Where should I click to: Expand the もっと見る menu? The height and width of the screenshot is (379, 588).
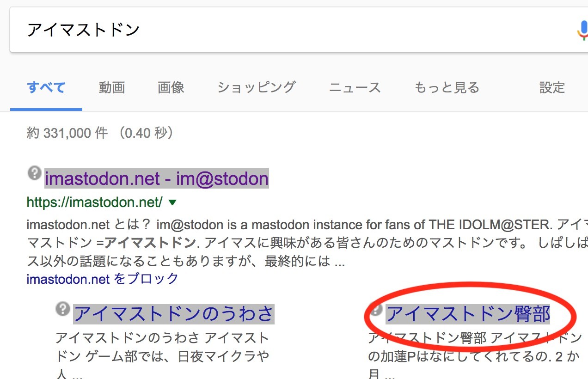[447, 87]
